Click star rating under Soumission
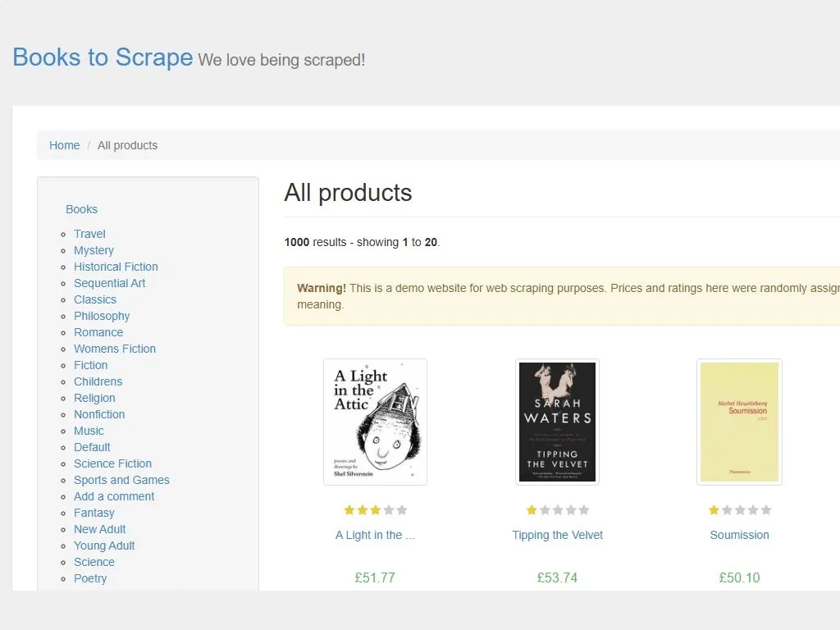Screen dimensions: 840x630 coord(739,510)
